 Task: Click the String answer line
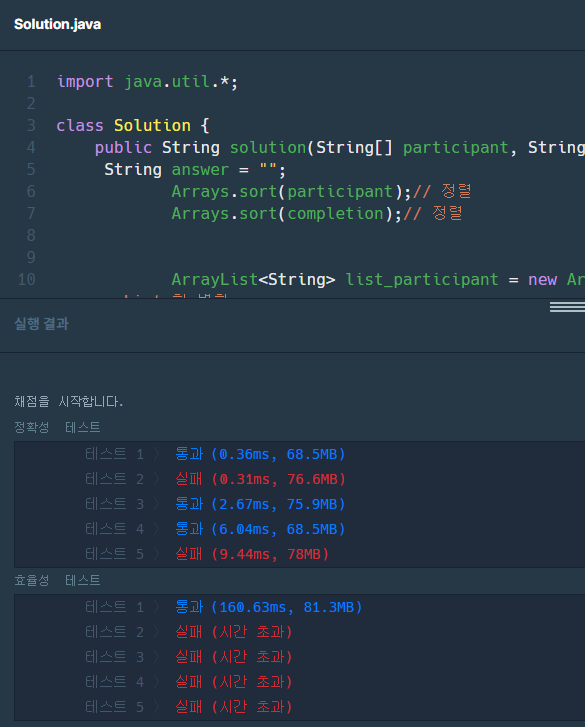click(x=195, y=170)
